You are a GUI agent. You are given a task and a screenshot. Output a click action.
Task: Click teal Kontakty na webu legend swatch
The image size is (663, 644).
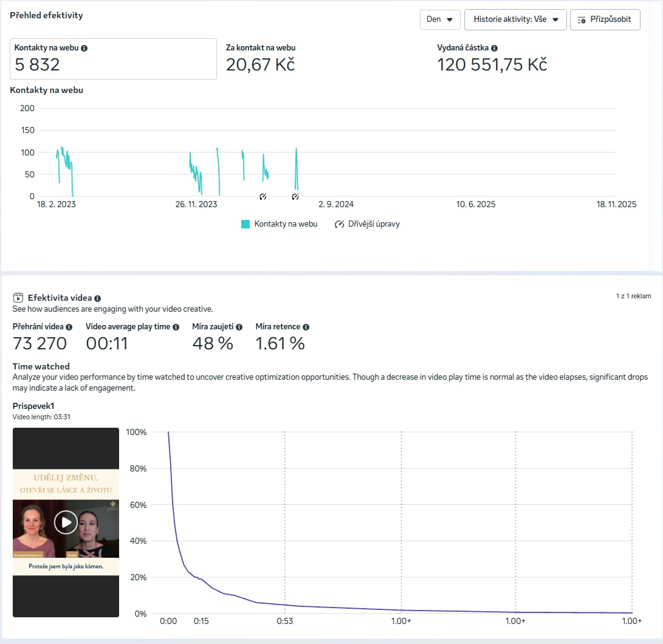pos(246,224)
